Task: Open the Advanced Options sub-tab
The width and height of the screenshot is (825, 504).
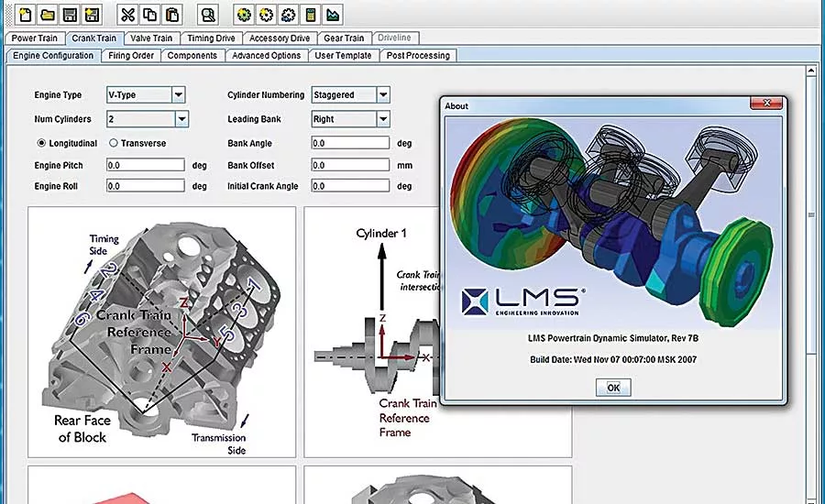Action: pos(266,55)
